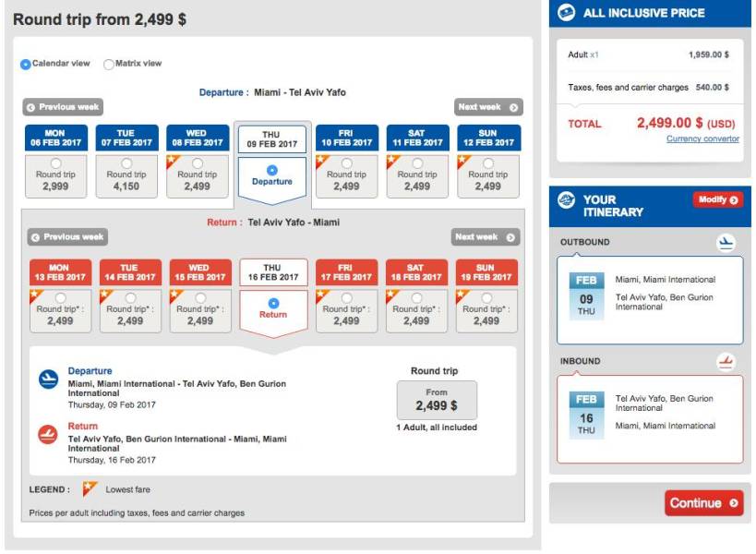Click blue Departure plane icon in summary
The height and width of the screenshot is (554, 756).
48,379
